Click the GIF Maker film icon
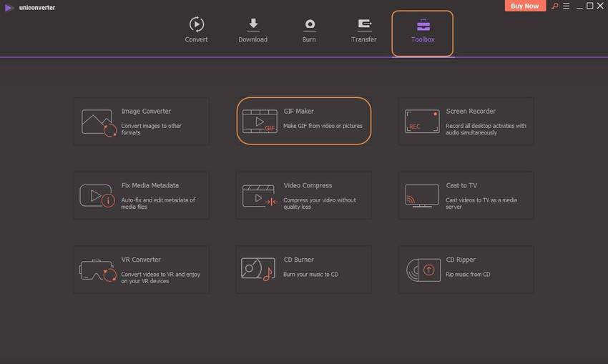Image resolution: width=608 pixels, height=364 pixels. (260, 122)
